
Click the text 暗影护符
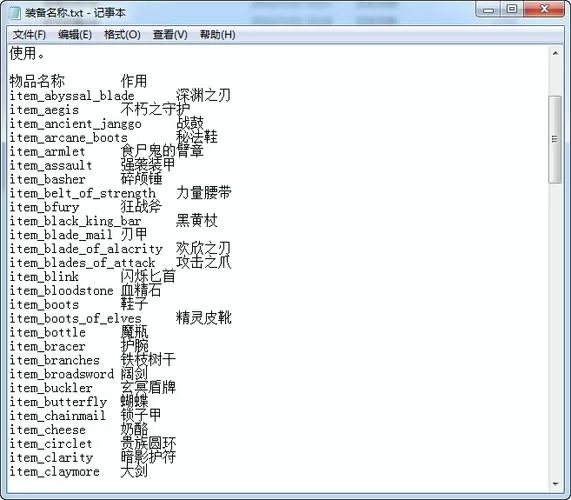[148, 457]
